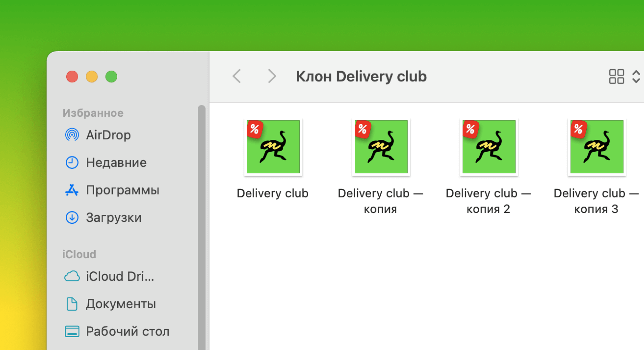Click the window title Клон Delivery club
This screenshot has height=350, width=644.
361,76
